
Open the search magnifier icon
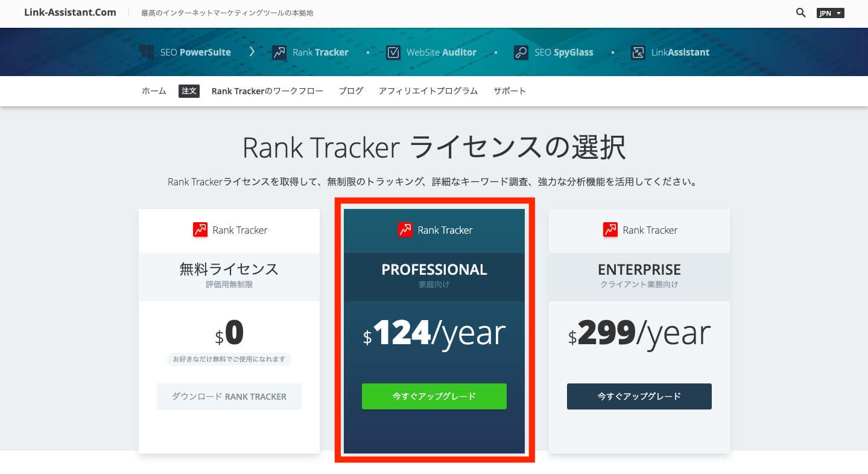click(x=800, y=13)
